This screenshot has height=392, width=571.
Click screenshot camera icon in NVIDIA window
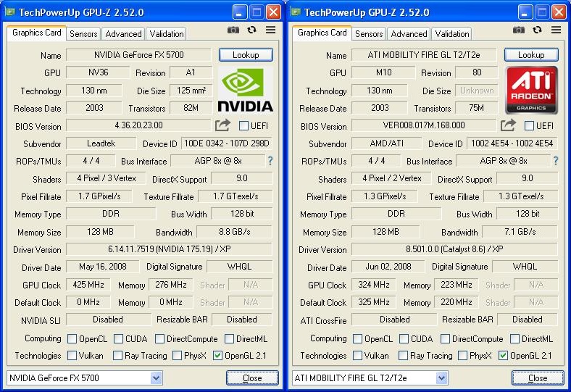[233, 30]
